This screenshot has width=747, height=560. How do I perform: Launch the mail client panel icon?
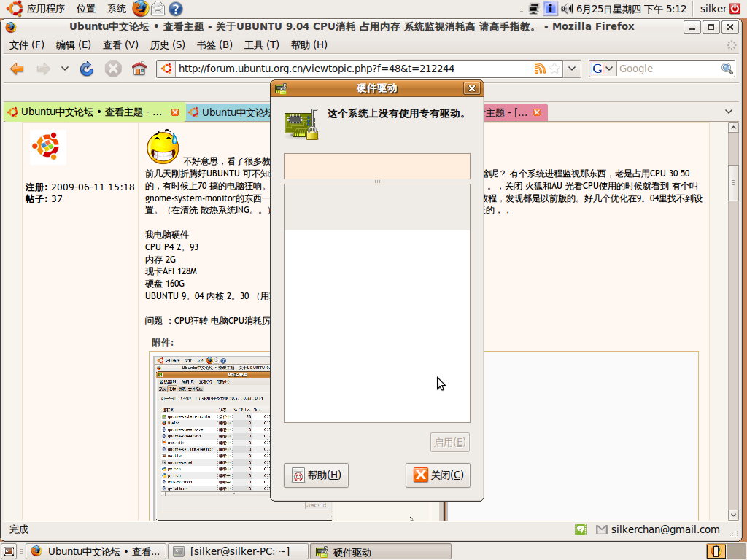[x=158, y=9]
